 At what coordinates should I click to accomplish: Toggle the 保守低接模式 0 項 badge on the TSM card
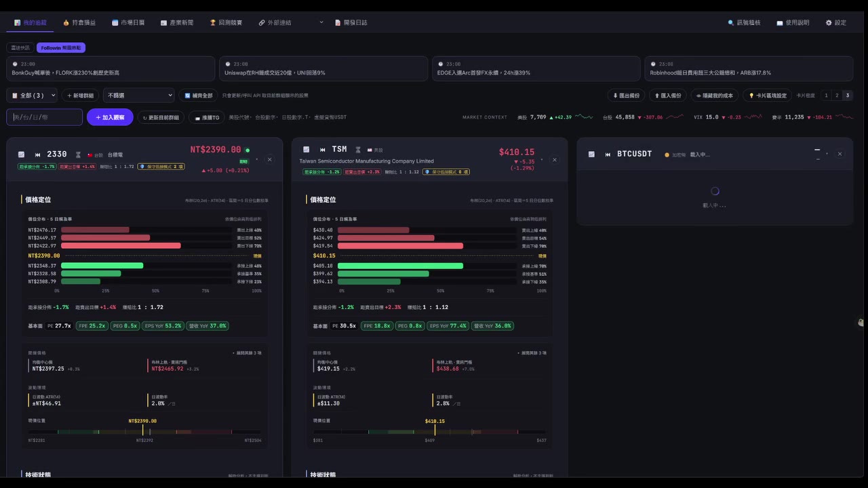pos(446,171)
